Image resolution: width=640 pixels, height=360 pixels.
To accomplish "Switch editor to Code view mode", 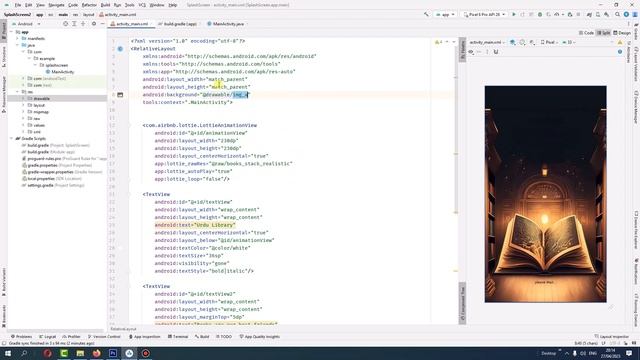I will click(x=586, y=33).
